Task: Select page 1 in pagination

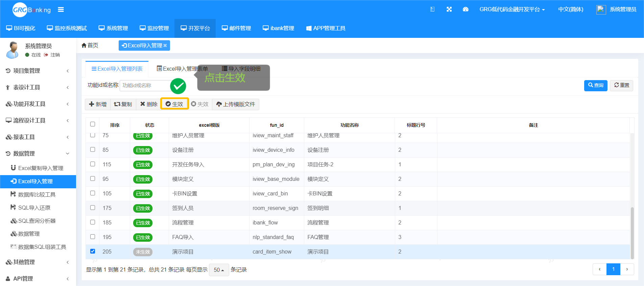Action: pos(613,269)
